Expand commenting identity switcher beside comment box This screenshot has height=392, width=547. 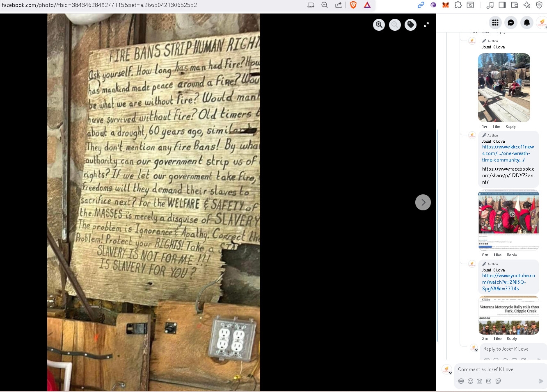click(450, 373)
